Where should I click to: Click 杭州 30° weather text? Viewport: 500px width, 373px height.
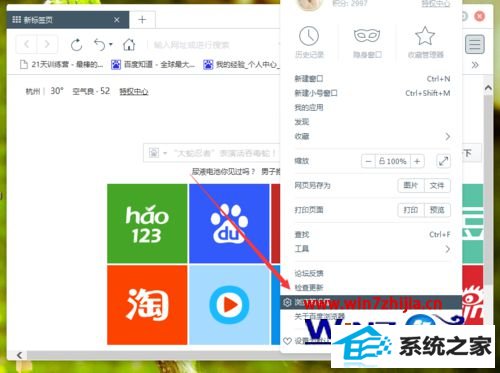[44, 91]
